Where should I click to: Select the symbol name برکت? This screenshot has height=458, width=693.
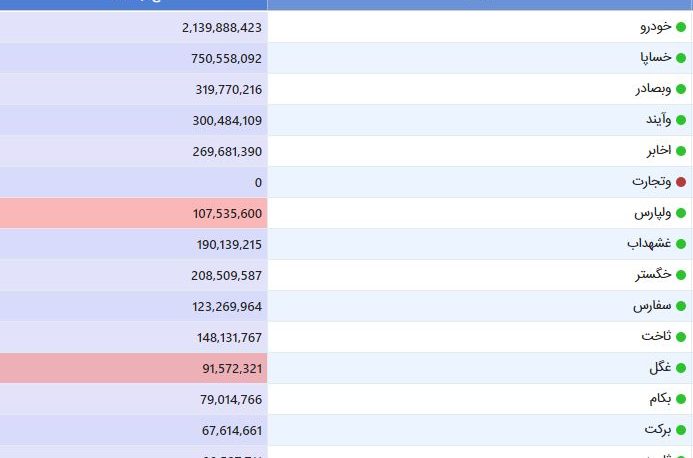[658, 429]
